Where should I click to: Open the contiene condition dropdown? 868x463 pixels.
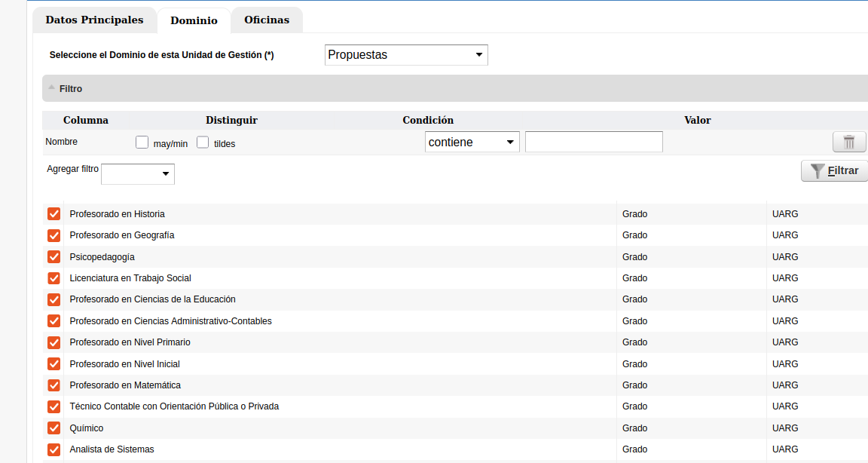tap(472, 142)
